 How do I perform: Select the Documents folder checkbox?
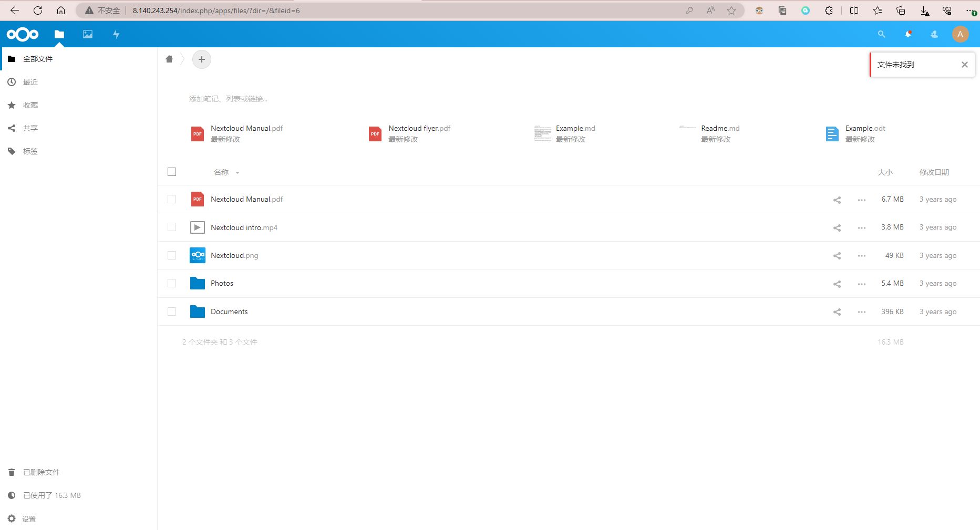172,311
